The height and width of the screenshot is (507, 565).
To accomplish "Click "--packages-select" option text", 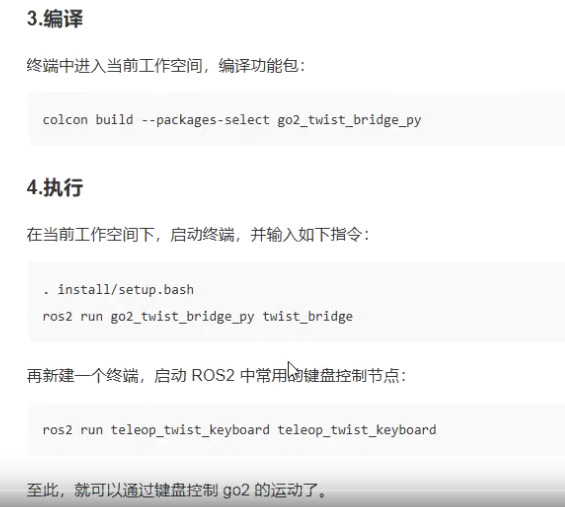I will [205, 120].
